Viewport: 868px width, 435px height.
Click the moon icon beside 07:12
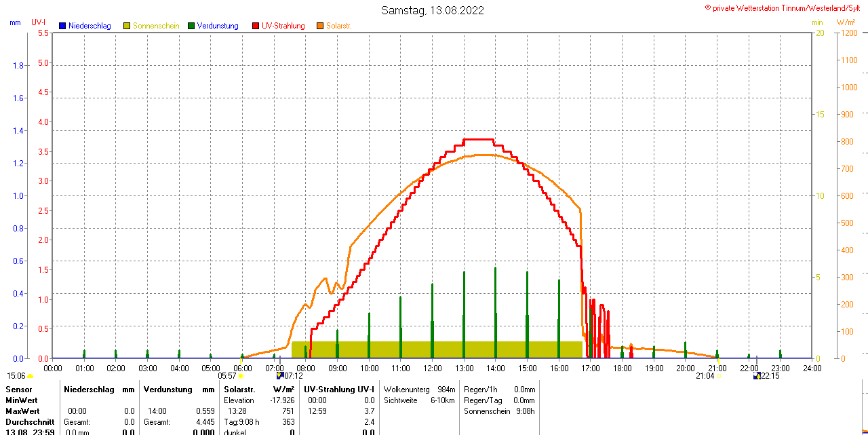(x=279, y=375)
